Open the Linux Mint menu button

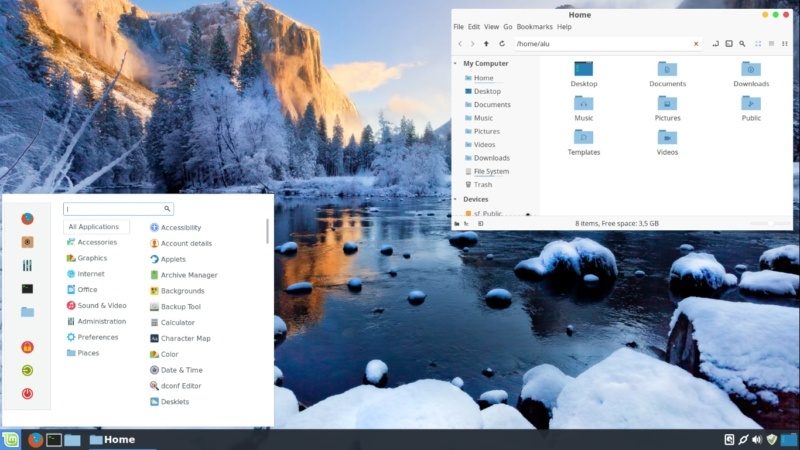[x=10, y=439]
